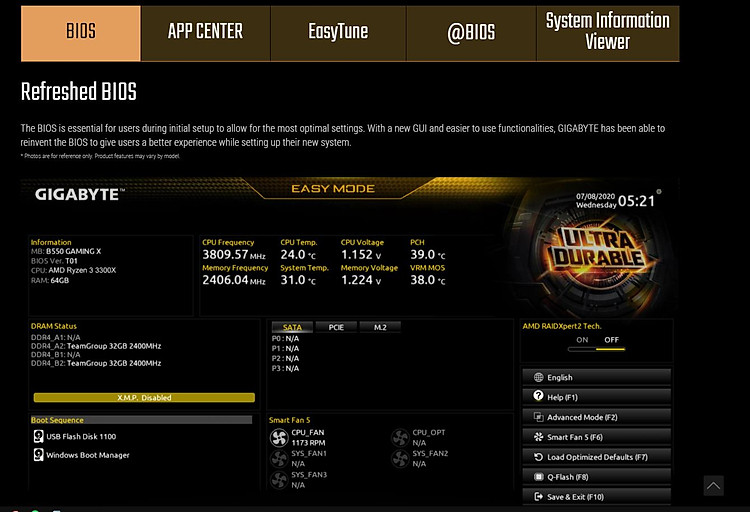The height and width of the screenshot is (512, 750).
Task: Click the CPU_FAN 1173 RPM reading
Action: tap(309, 443)
